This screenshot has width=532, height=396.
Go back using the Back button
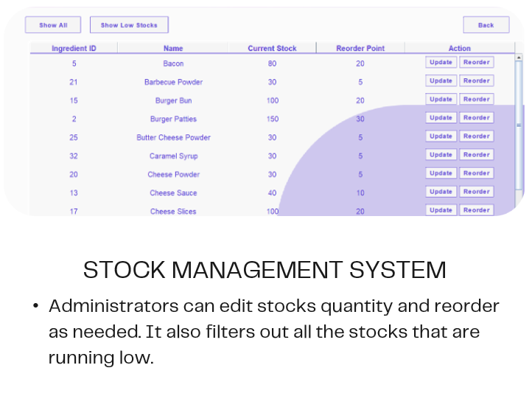[x=486, y=25]
